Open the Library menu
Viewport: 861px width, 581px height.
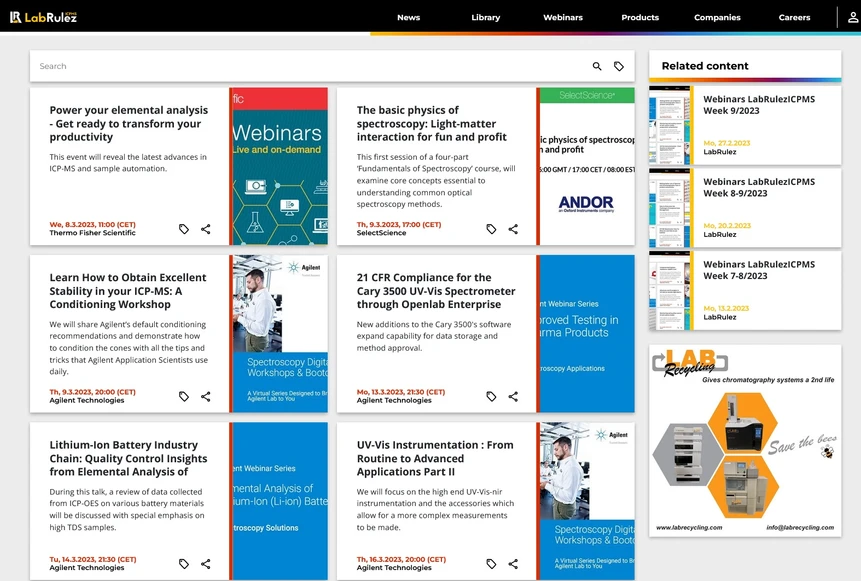(x=486, y=18)
